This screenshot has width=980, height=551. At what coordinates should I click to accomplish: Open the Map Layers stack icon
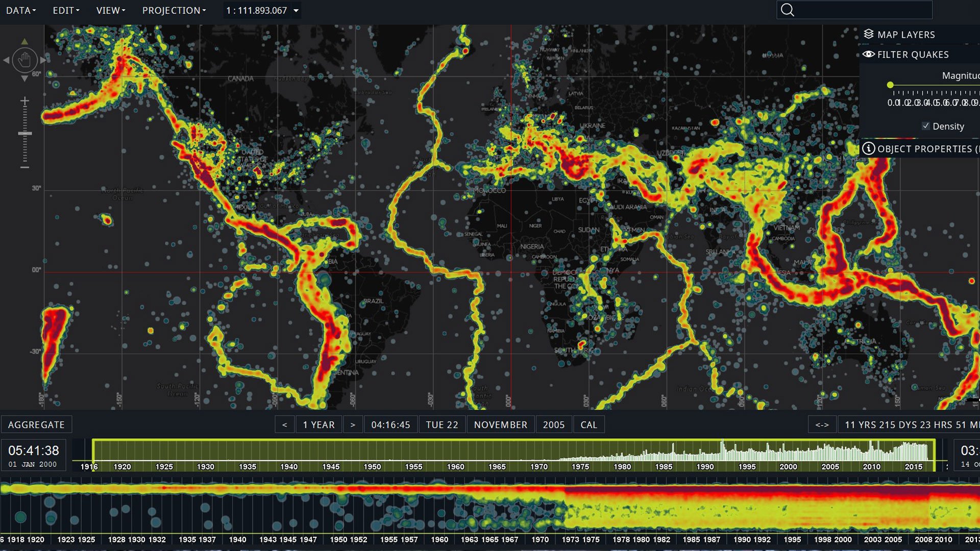(869, 34)
